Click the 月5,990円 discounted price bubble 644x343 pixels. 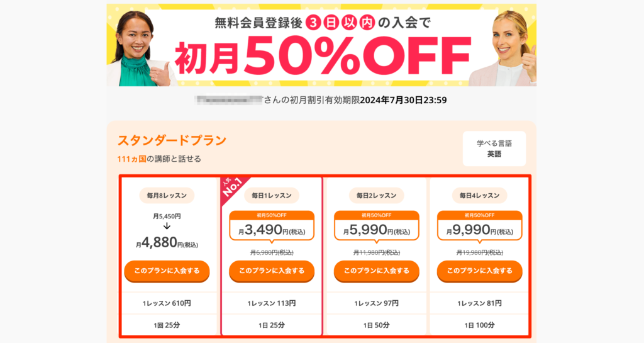376,227
